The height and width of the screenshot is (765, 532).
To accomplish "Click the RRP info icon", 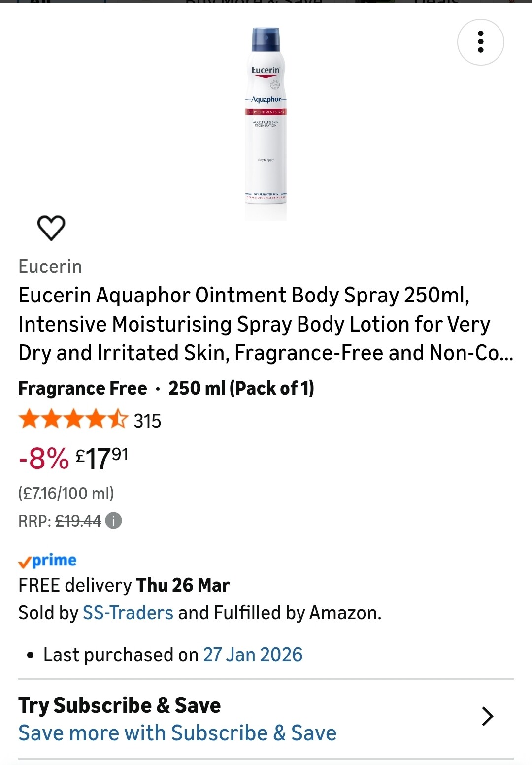I will point(114,520).
